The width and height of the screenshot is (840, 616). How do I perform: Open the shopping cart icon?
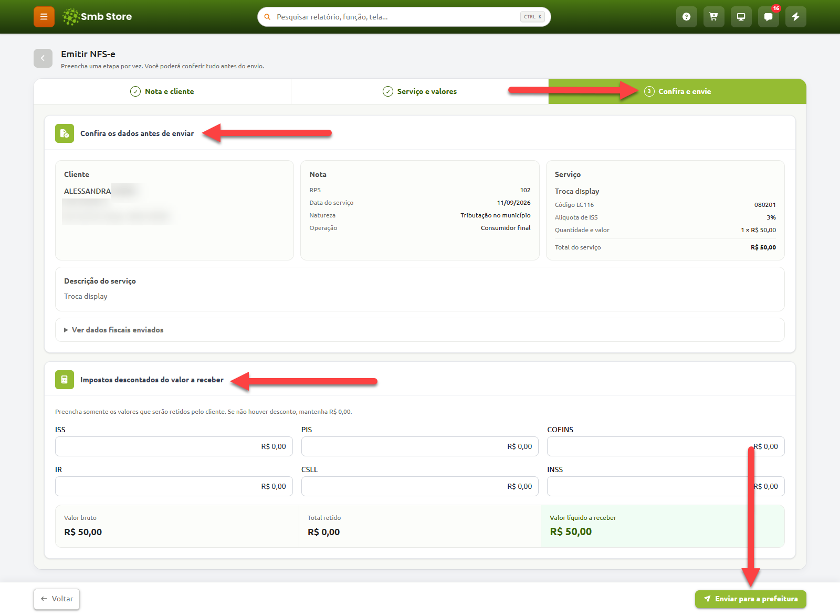[x=713, y=17]
